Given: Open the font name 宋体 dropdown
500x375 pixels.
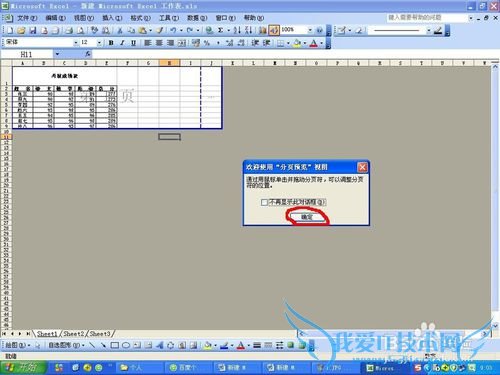Looking at the screenshot, I should pyautogui.click(x=76, y=43).
